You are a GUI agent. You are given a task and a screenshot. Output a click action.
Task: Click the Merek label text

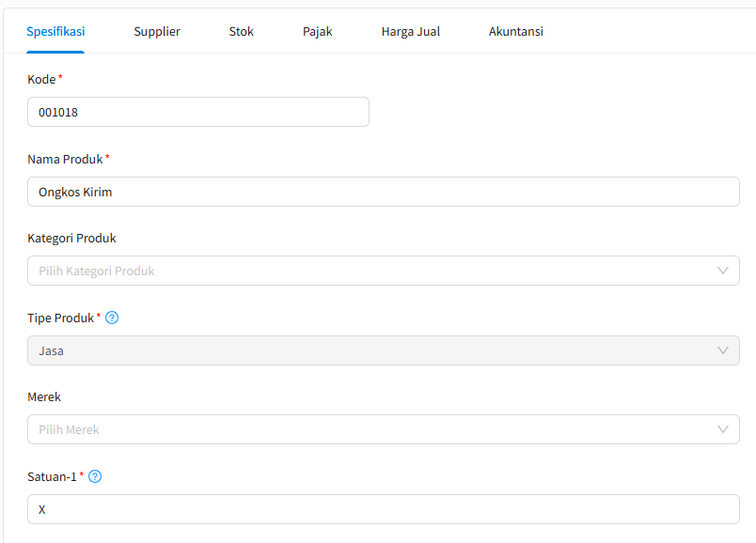click(x=44, y=396)
